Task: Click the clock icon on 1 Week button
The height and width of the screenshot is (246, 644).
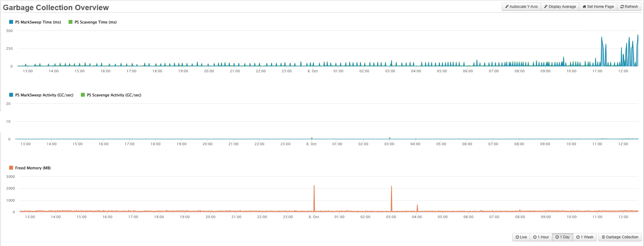Action: tap(578, 237)
